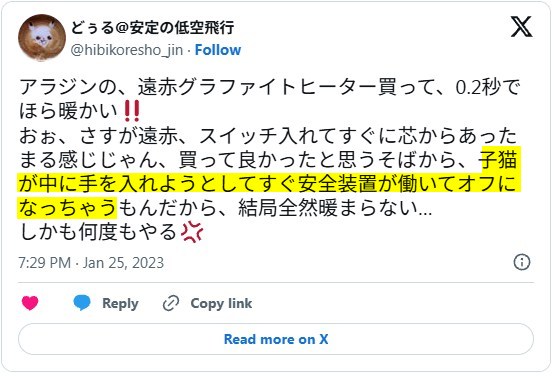Click the final line しかも何度もやる
554x376 pixels.
[111, 232]
